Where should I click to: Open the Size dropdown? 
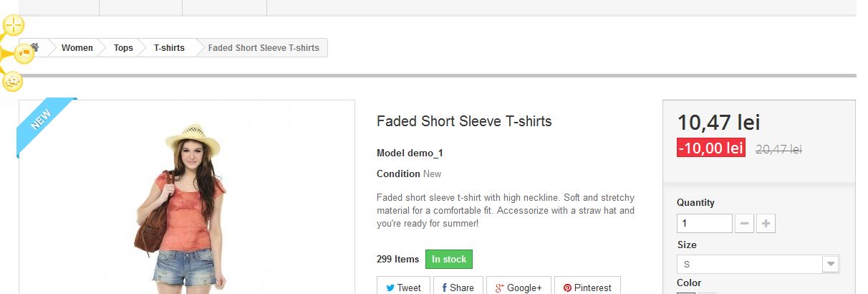click(x=749, y=264)
